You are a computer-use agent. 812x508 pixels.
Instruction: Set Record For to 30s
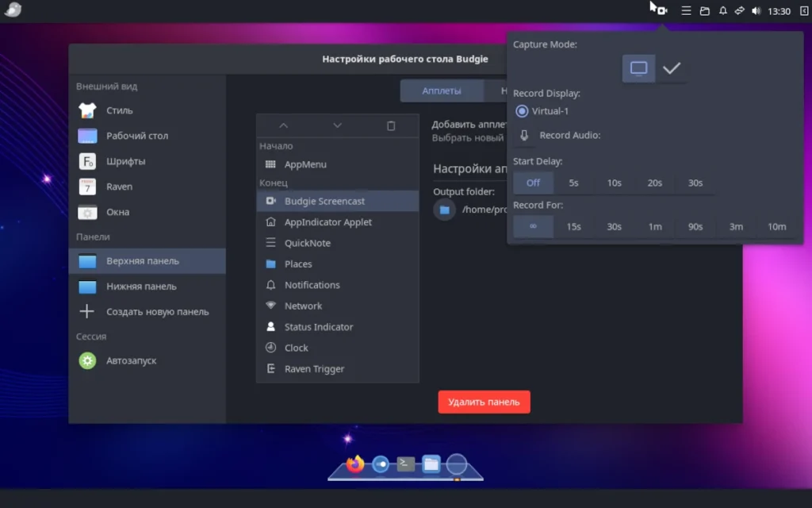point(615,226)
